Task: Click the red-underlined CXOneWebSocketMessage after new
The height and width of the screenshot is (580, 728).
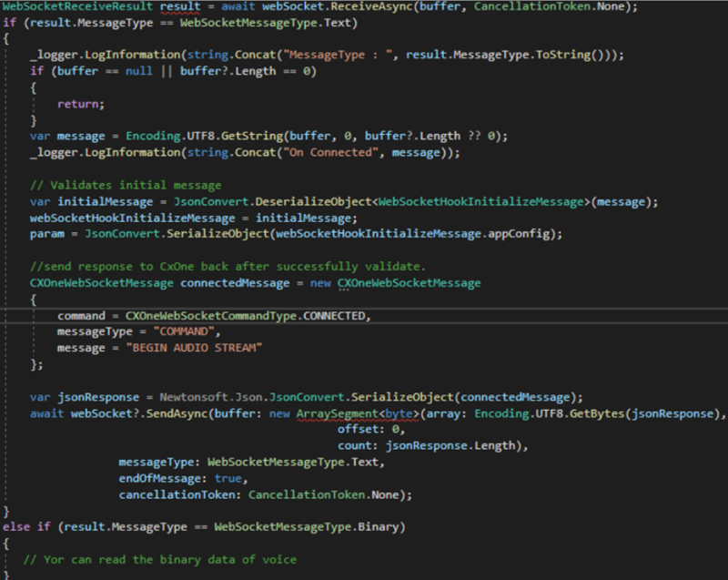Action: point(408,282)
